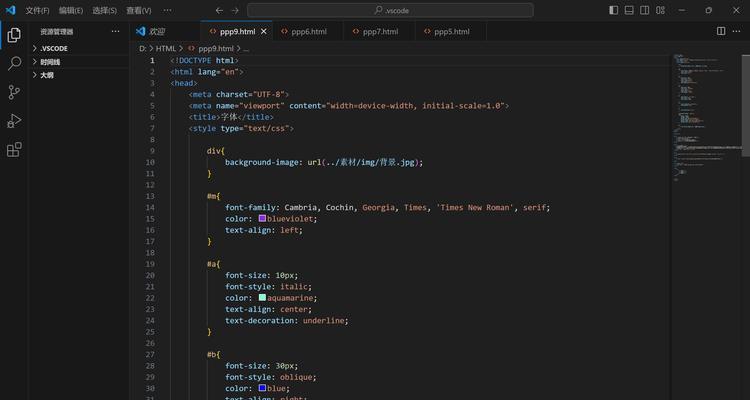Open the 编辑(E) menu
The height and width of the screenshot is (400, 750).
[71, 11]
